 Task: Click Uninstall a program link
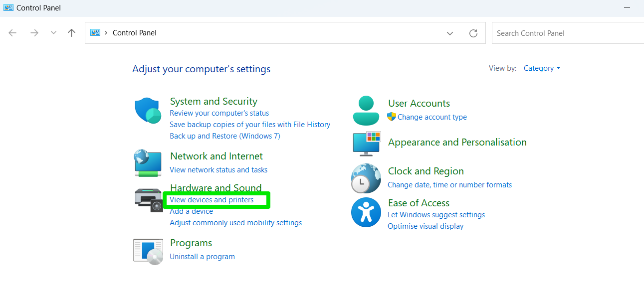tap(202, 257)
